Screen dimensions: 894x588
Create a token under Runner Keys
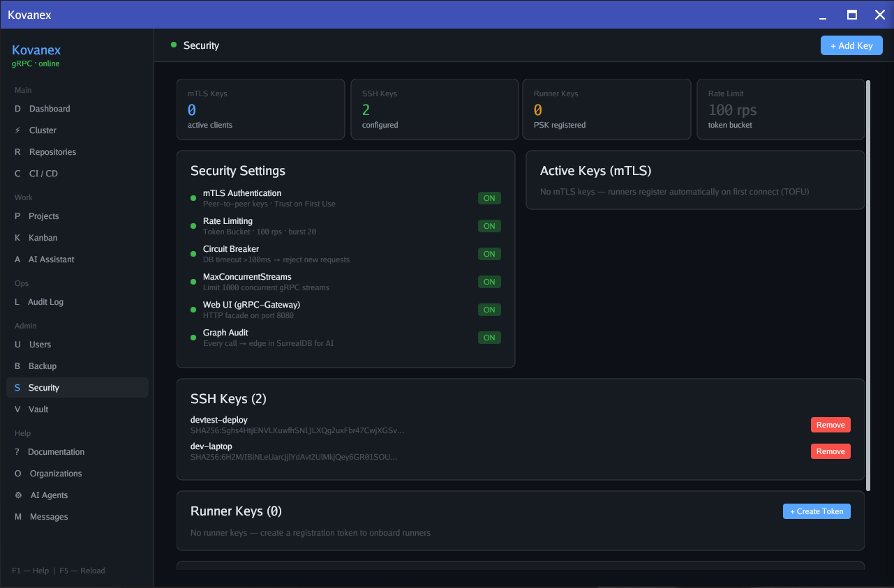[x=817, y=511]
